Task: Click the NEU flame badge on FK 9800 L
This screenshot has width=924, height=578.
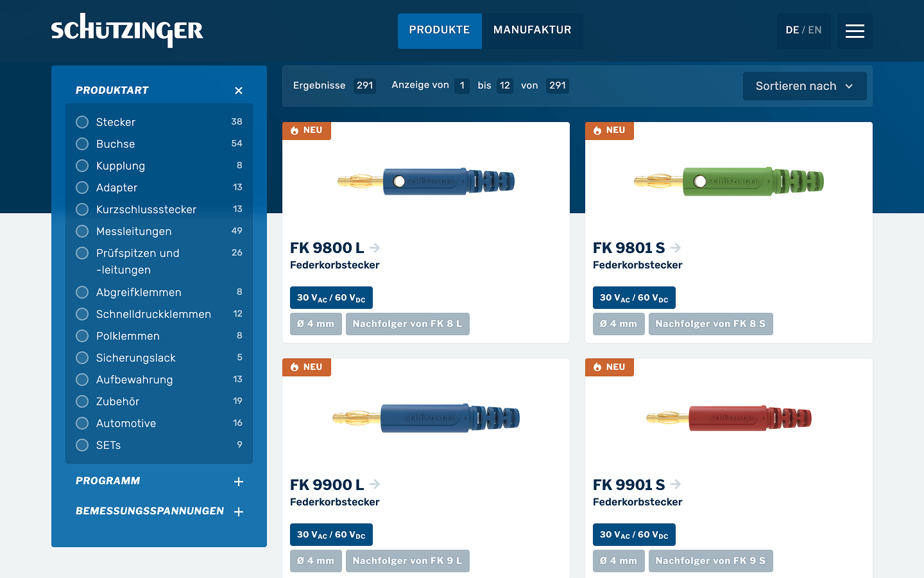Action: pos(307,130)
